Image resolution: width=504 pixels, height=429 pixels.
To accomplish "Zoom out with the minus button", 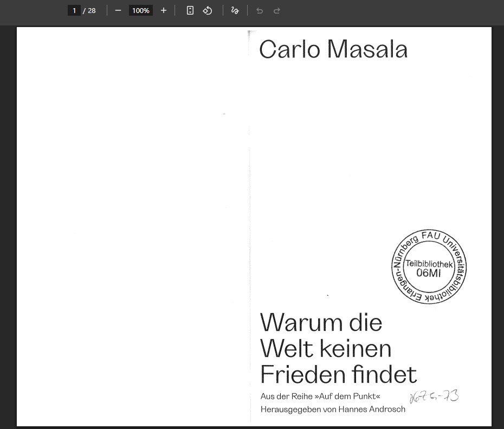I will [118, 11].
